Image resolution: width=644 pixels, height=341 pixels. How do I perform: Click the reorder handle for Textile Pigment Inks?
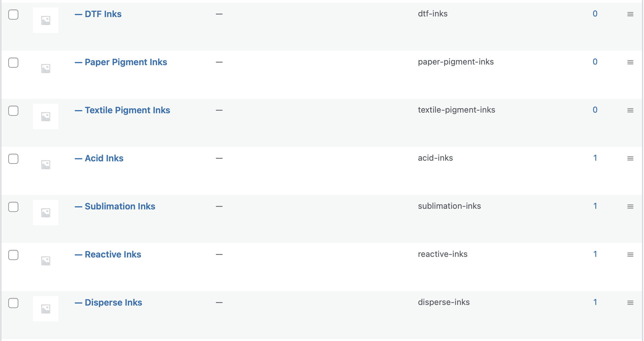(630, 110)
